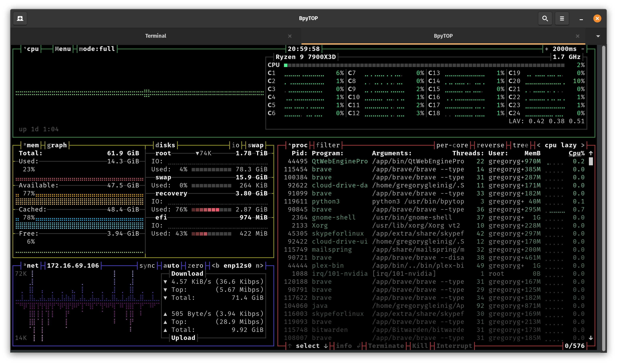The height and width of the screenshot is (364, 617).
Task: Switch to previous sorting column with left chevron
Action: pos(539,145)
